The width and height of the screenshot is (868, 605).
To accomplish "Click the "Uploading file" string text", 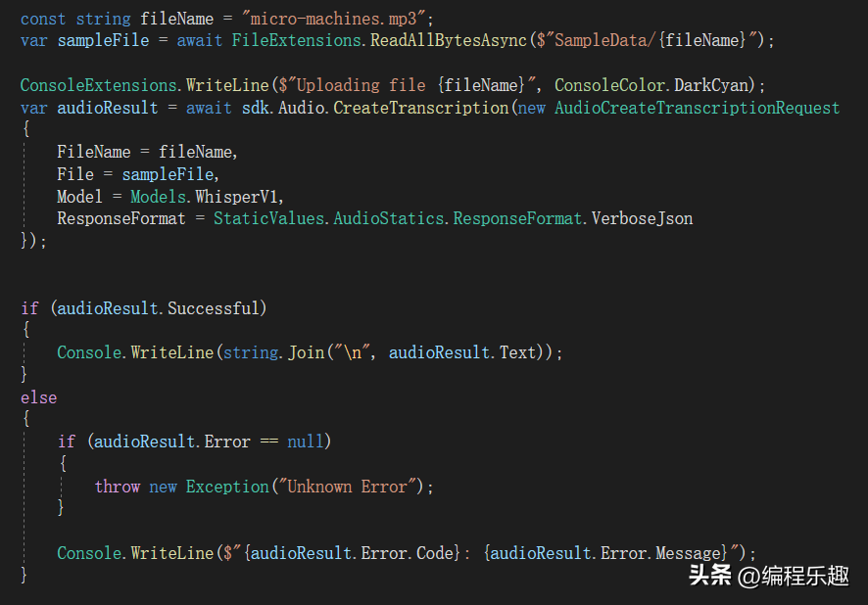I will pos(361,85).
